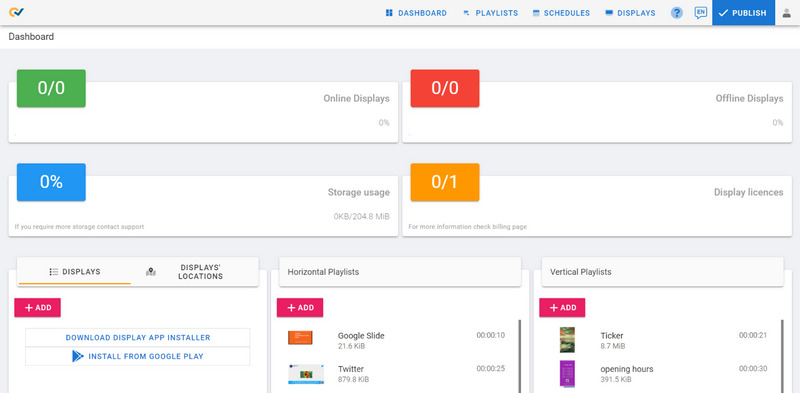
Task: Add a new Vertical Playlist
Action: [x=562, y=308]
